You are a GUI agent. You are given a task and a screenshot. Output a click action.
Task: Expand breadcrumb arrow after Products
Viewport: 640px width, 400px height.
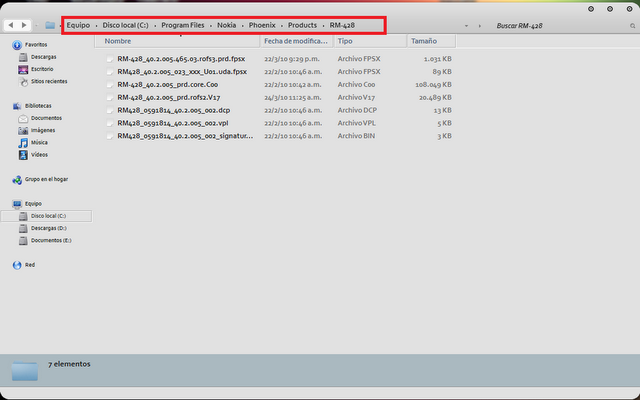323,26
